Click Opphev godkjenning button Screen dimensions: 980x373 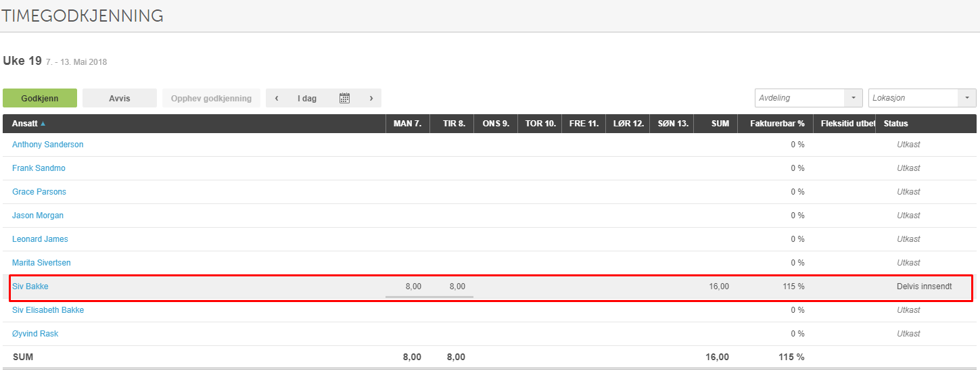pos(211,98)
